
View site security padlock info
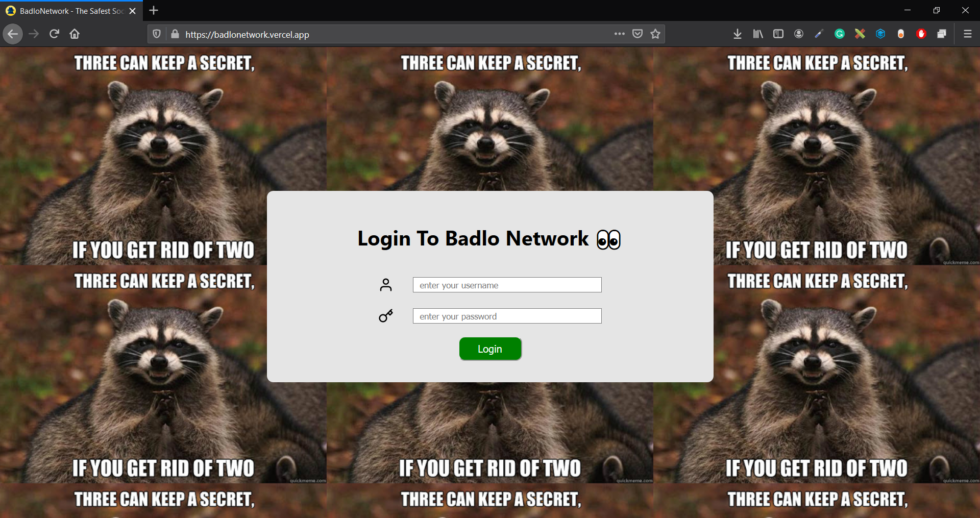pos(175,34)
